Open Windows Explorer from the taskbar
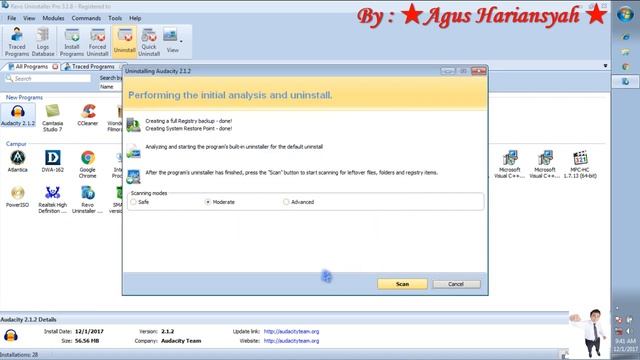 pos(625,52)
